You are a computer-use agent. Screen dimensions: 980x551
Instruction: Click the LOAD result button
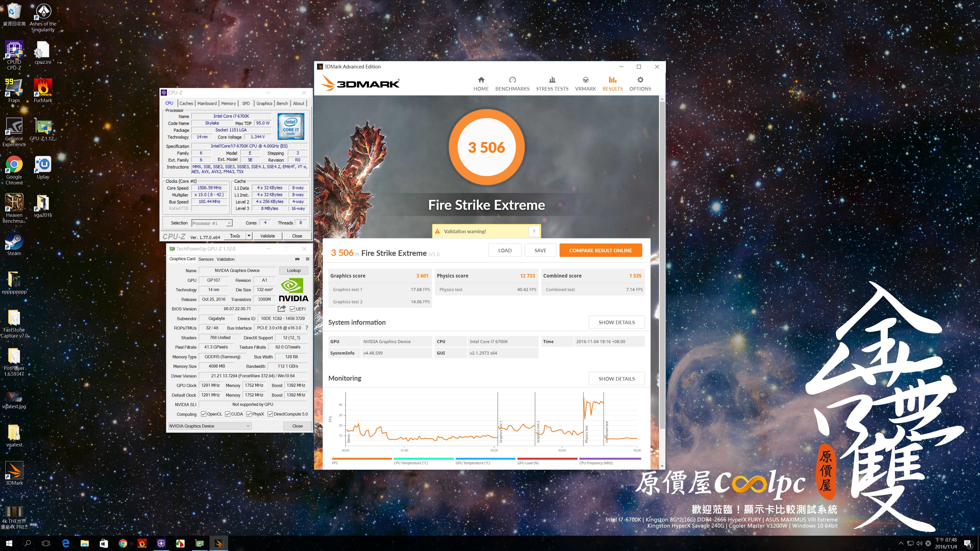coord(505,250)
